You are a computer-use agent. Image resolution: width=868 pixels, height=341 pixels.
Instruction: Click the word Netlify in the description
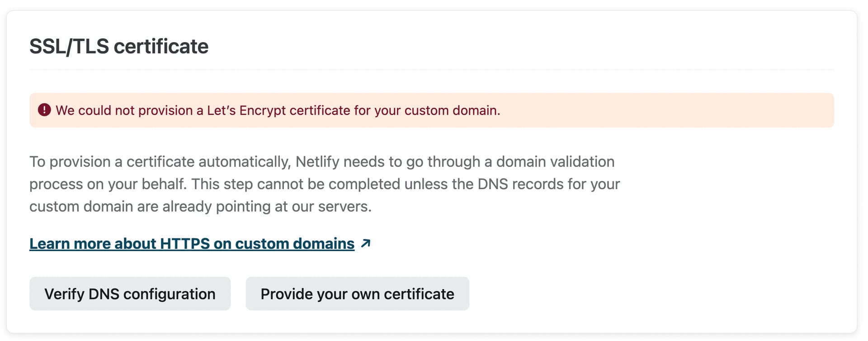tap(317, 162)
